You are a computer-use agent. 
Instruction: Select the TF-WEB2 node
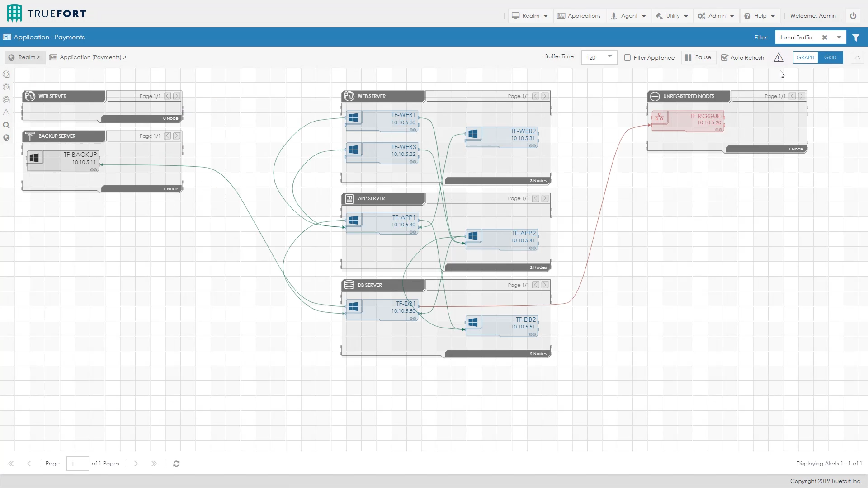[x=502, y=137]
